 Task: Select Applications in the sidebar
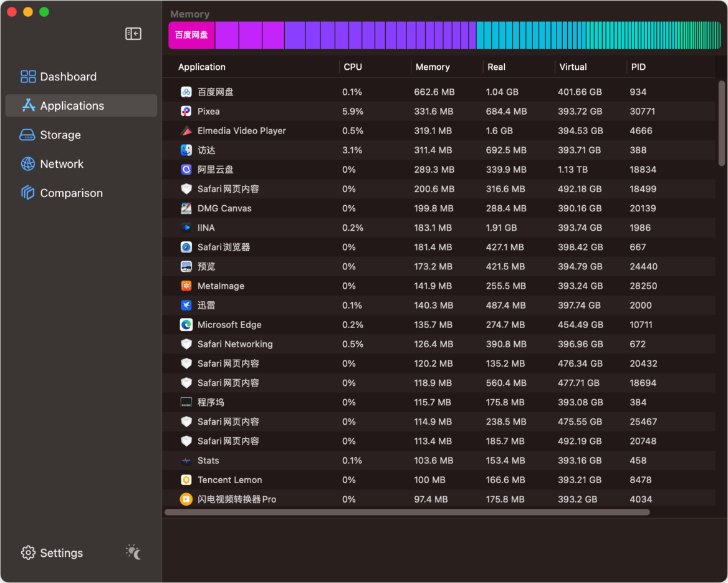click(x=81, y=106)
